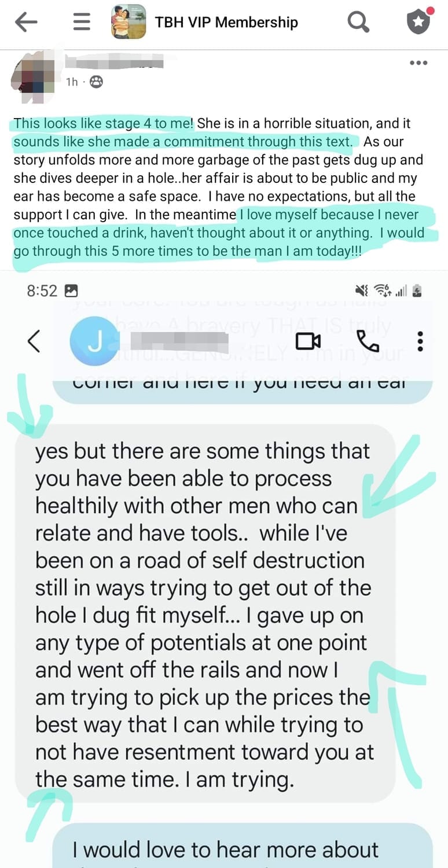The height and width of the screenshot is (868, 448).
Task: Open the hamburger menu icon
Action: tap(82, 22)
